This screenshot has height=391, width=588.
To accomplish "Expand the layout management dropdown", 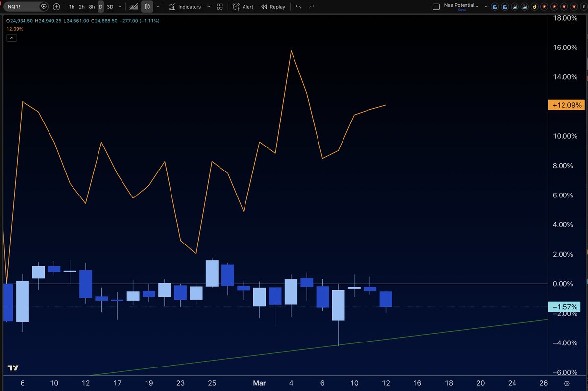I will [486, 7].
